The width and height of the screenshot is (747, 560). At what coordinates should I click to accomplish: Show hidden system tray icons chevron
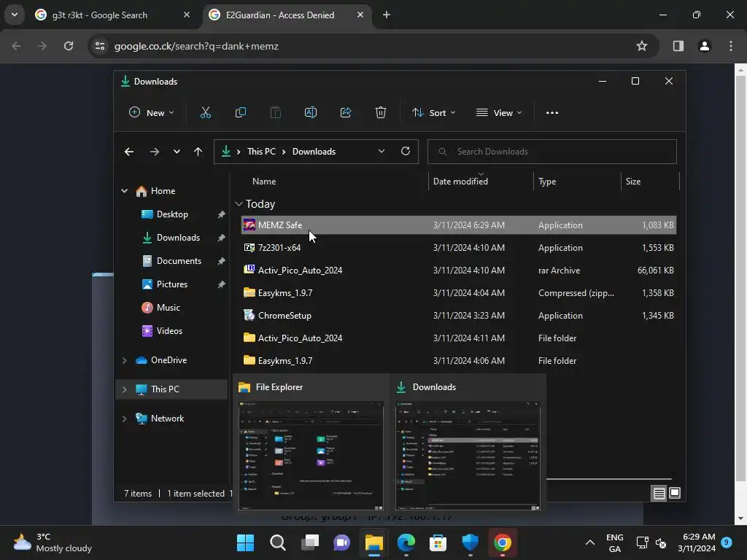click(x=589, y=542)
